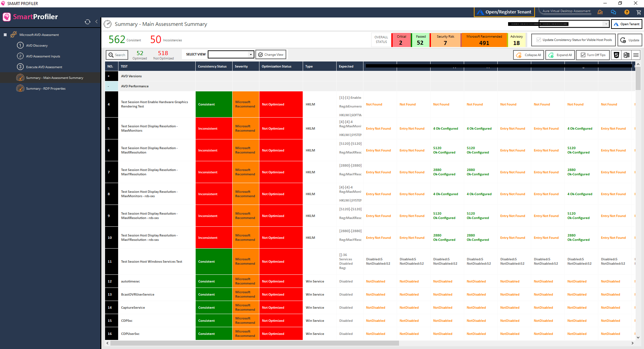Click the horizontal scrollbar thumb

pos(255,343)
